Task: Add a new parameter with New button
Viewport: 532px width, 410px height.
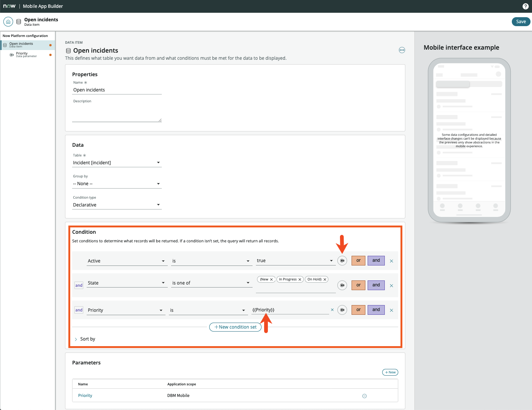Action: [x=390, y=372]
